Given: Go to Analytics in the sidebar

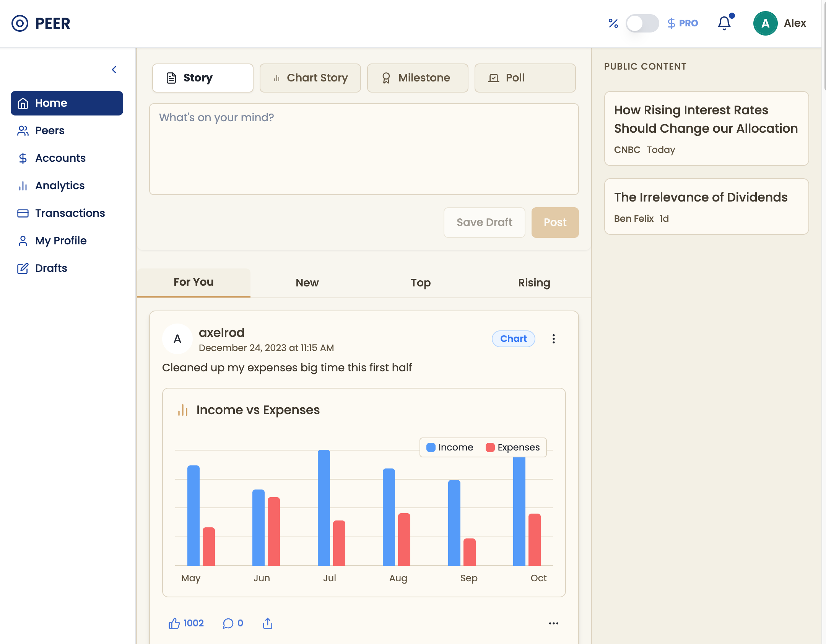Looking at the screenshot, I should (x=60, y=185).
